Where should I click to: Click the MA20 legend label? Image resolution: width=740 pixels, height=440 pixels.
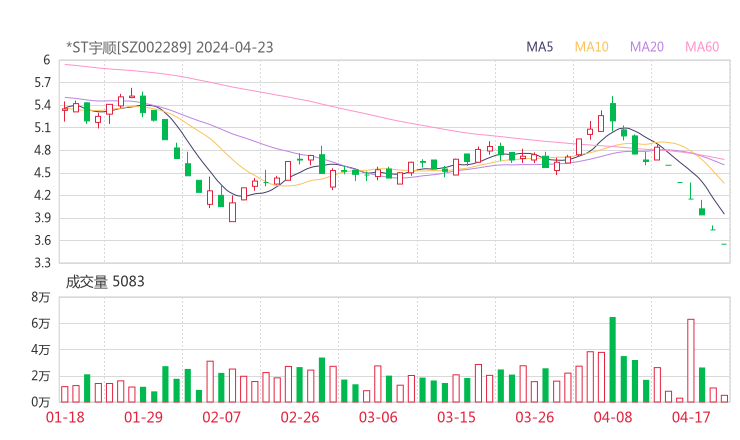(x=647, y=47)
